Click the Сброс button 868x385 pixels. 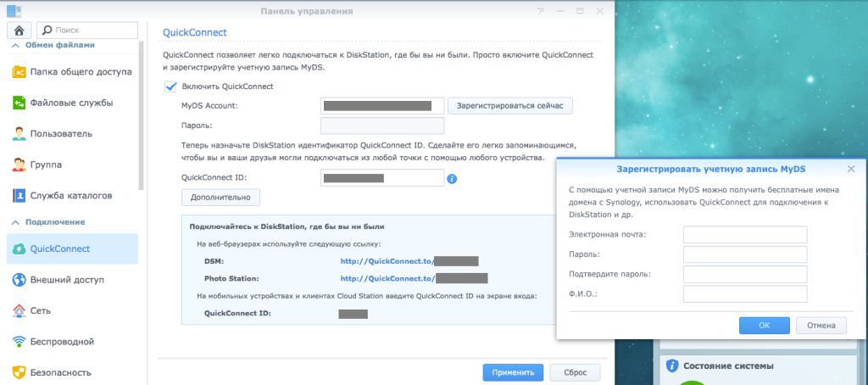click(575, 373)
